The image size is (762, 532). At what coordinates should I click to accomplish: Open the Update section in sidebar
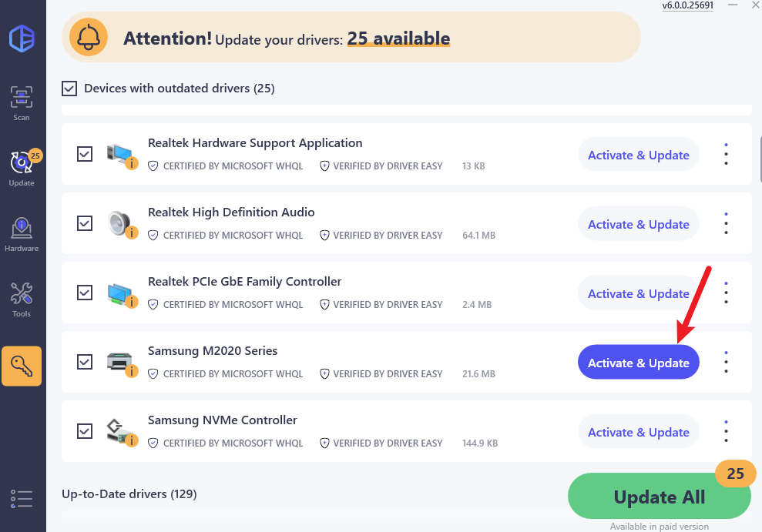pyautogui.click(x=22, y=169)
